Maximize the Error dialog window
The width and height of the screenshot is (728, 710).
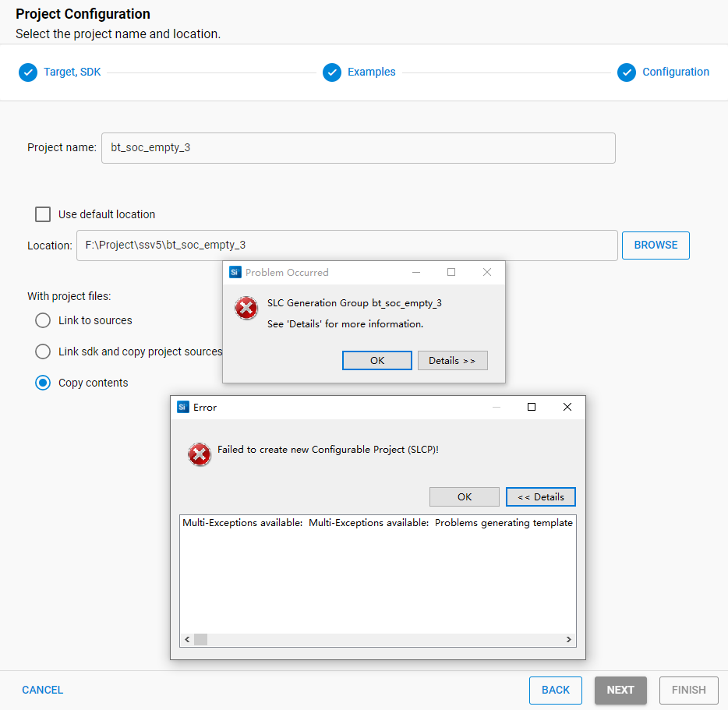coord(532,408)
